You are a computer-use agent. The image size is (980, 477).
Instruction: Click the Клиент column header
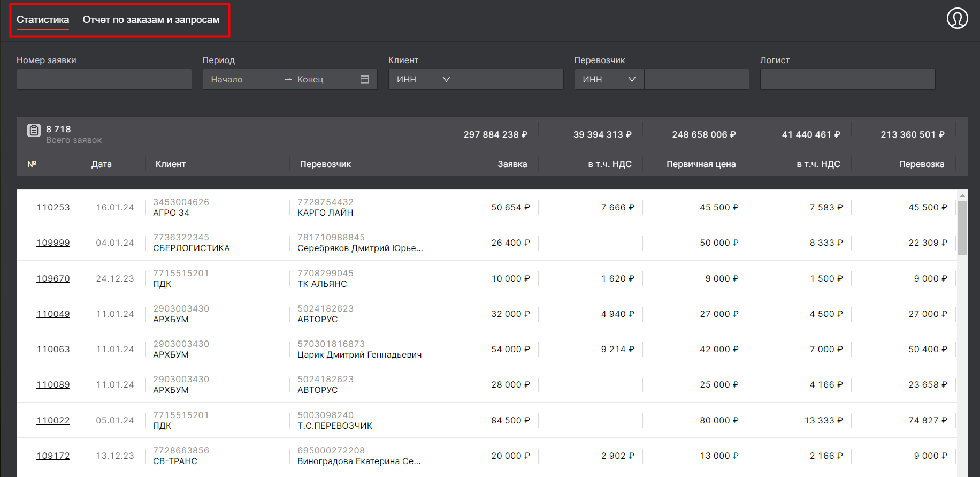pos(171,164)
